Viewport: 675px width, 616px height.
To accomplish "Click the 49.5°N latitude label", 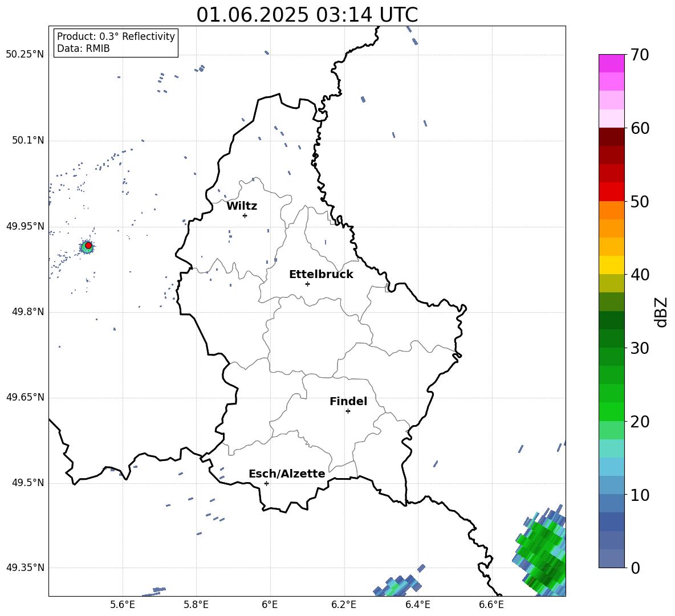I will tap(28, 483).
